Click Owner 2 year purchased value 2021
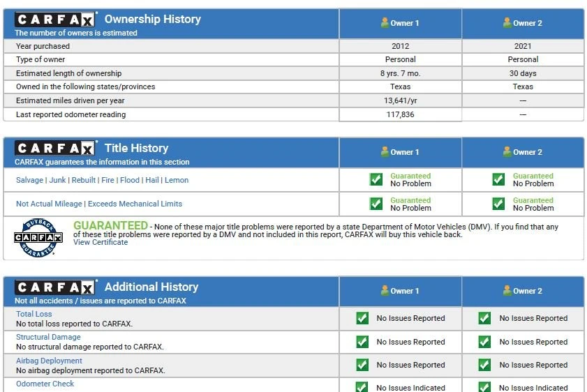 click(x=523, y=46)
